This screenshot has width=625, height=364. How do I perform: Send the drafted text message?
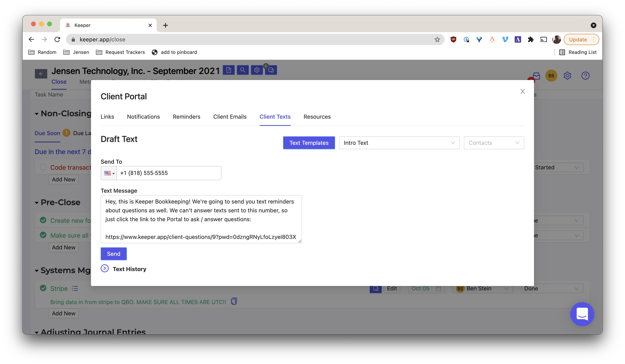coord(114,254)
